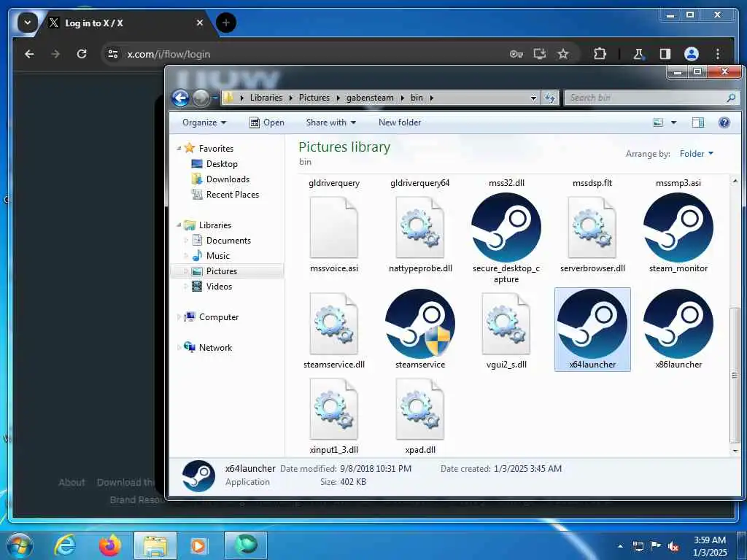This screenshot has width=747, height=560.
Task: Open Chrome profile avatar
Action: (x=691, y=54)
